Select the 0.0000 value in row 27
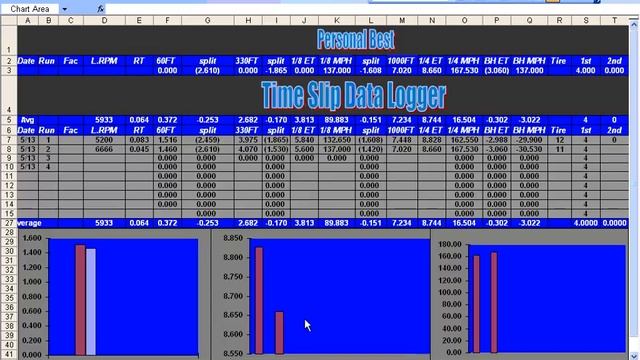This screenshot has width=640, height=360. 614,223
